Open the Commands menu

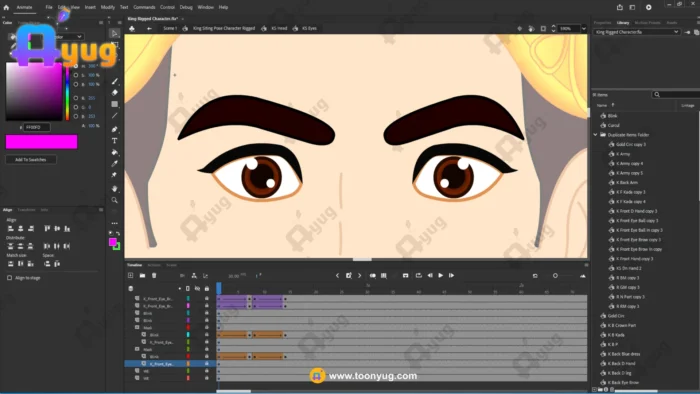[x=144, y=7]
